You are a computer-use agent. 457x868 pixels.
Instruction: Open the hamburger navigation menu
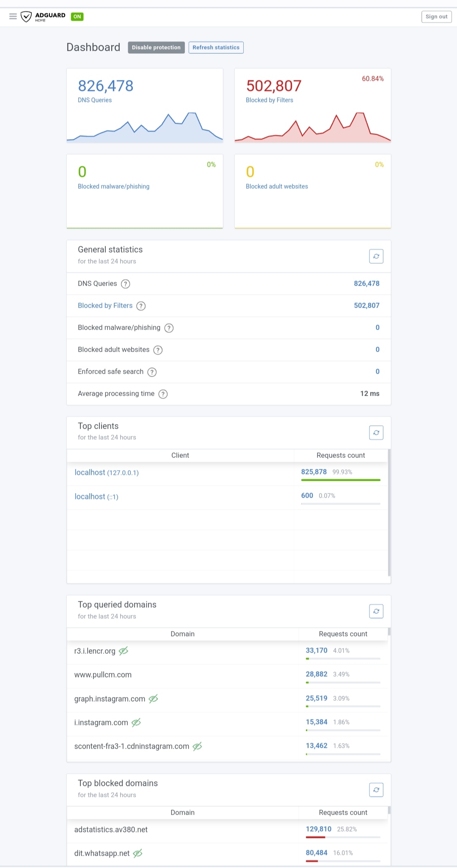pos(13,17)
